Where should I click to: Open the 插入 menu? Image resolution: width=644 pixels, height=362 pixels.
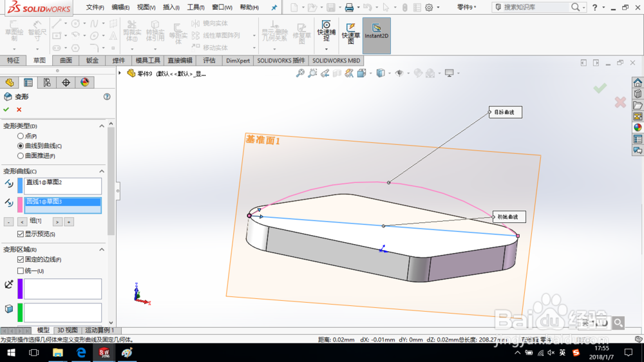[171, 7]
